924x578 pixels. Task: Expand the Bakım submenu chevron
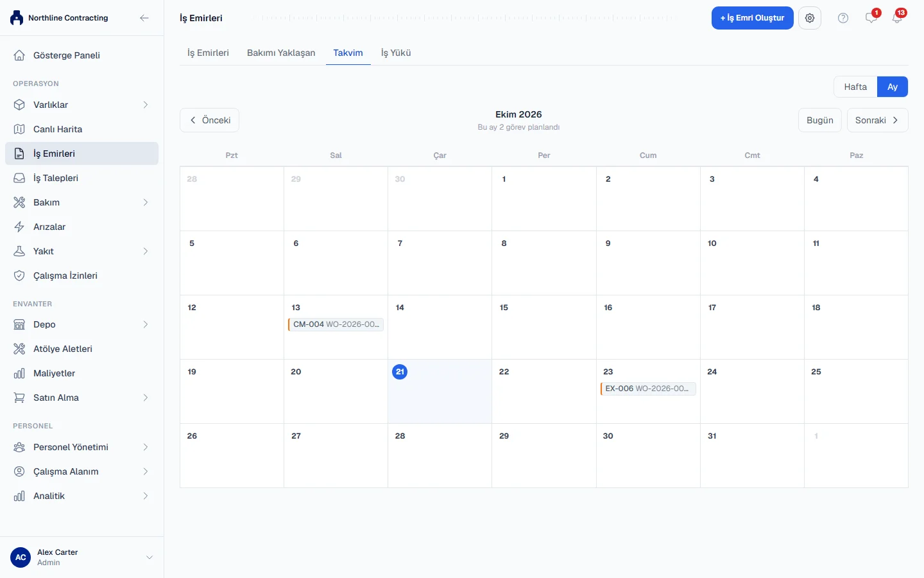click(x=146, y=202)
